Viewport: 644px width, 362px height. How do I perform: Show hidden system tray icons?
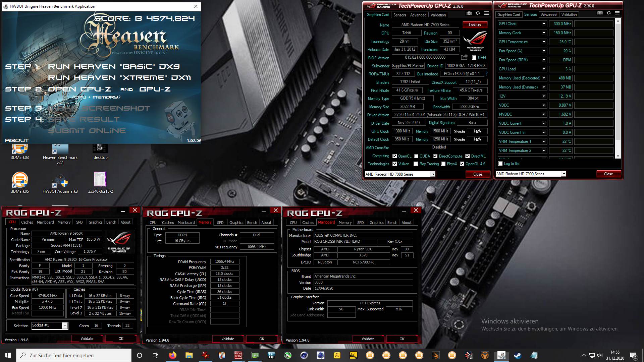click(x=584, y=355)
